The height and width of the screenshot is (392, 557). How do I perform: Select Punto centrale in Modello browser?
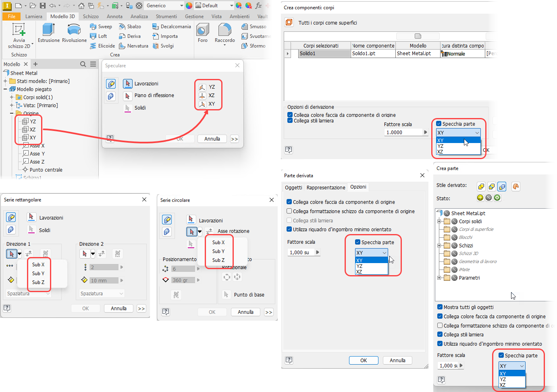42,170
